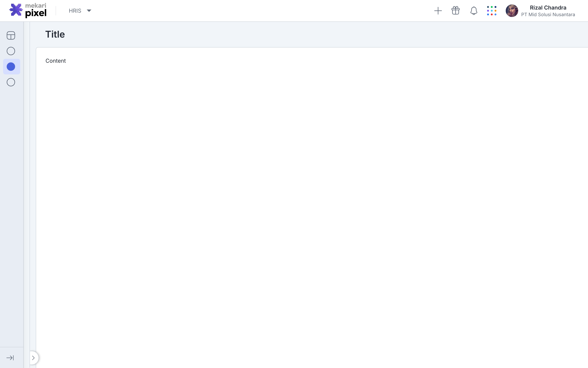Click the Content text
The width and height of the screenshot is (588, 368).
[56, 61]
